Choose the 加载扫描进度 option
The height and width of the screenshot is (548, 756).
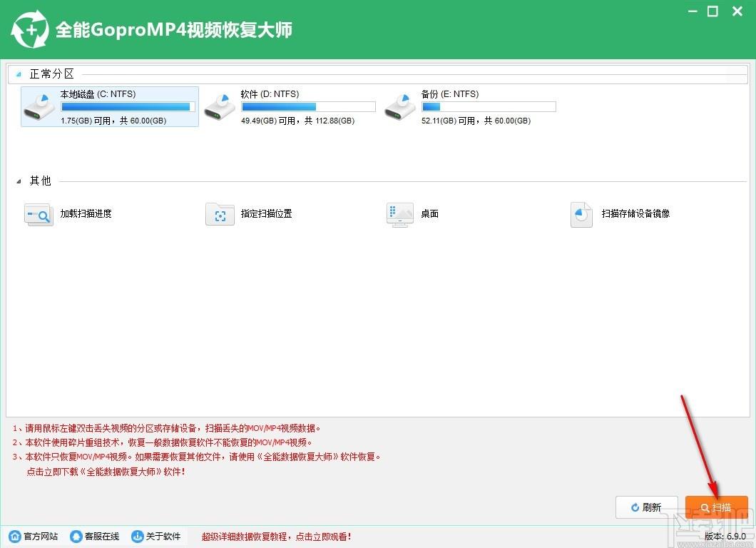pos(86,213)
